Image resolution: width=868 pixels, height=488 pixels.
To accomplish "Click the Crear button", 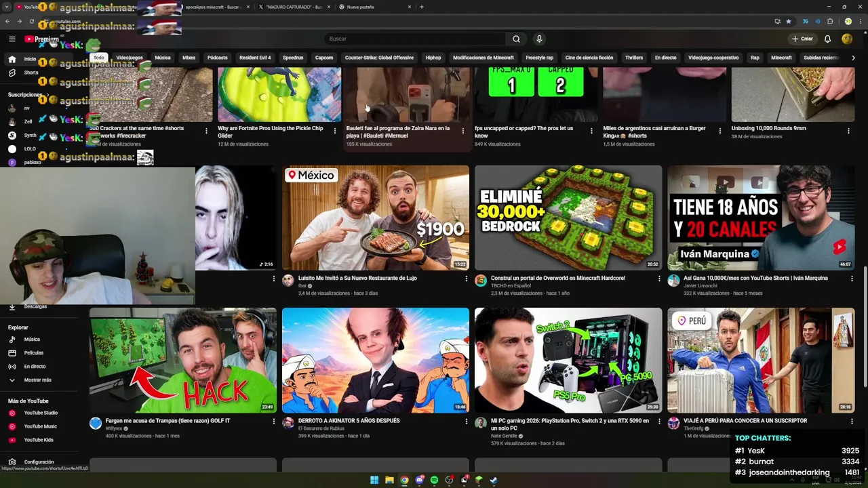I will [x=802, y=39].
